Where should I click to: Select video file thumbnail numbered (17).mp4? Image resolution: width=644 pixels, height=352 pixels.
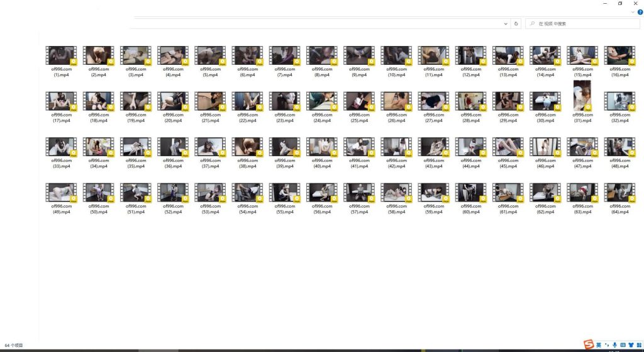tap(61, 101)
